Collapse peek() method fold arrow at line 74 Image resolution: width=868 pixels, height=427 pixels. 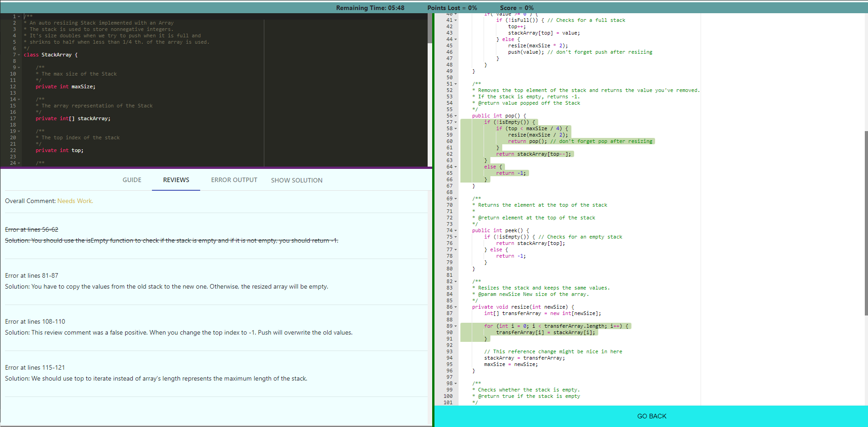(x=455, y=230)
